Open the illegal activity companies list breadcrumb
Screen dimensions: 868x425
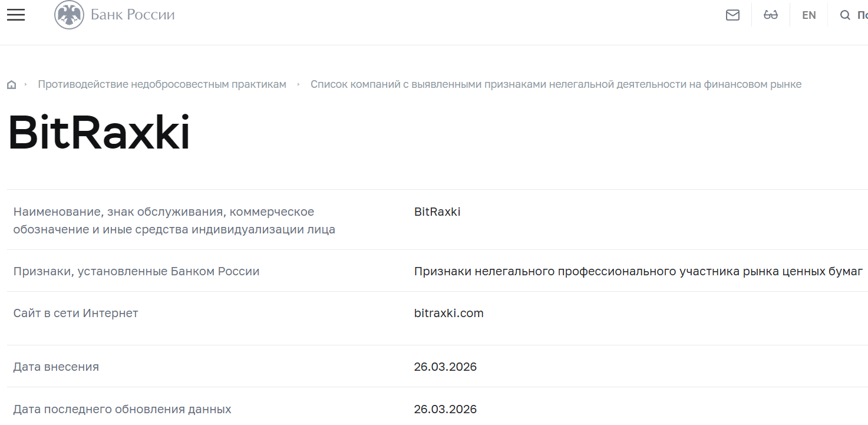556,84
